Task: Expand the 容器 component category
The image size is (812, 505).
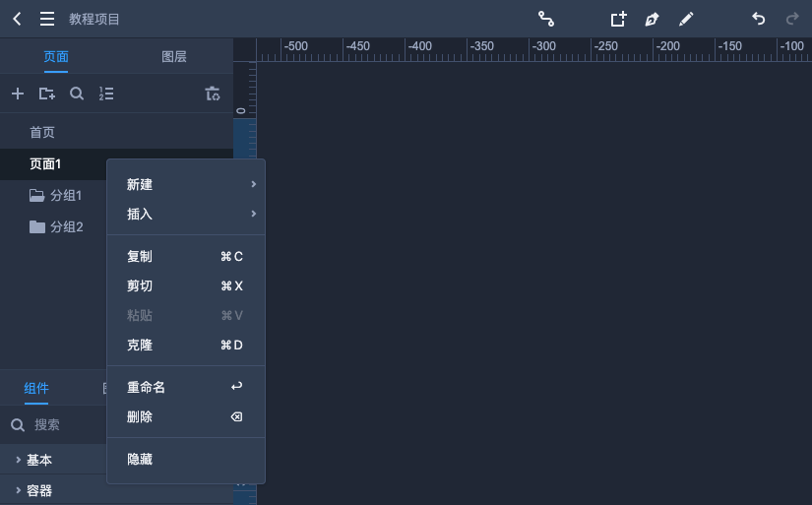Action: tap(39, 490)
